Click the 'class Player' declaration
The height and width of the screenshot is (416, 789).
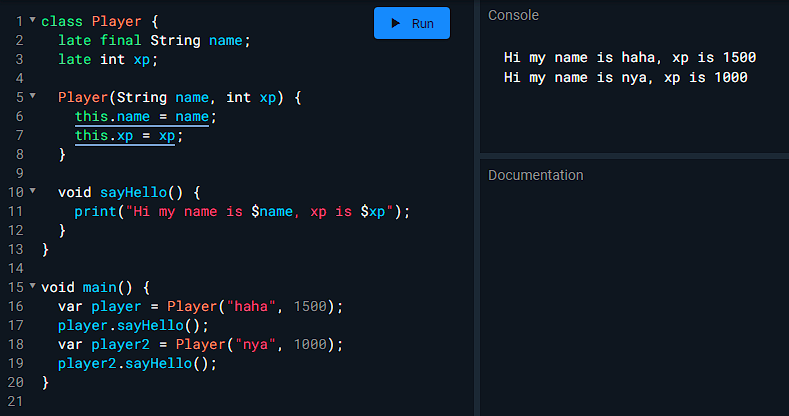point(91,21)
